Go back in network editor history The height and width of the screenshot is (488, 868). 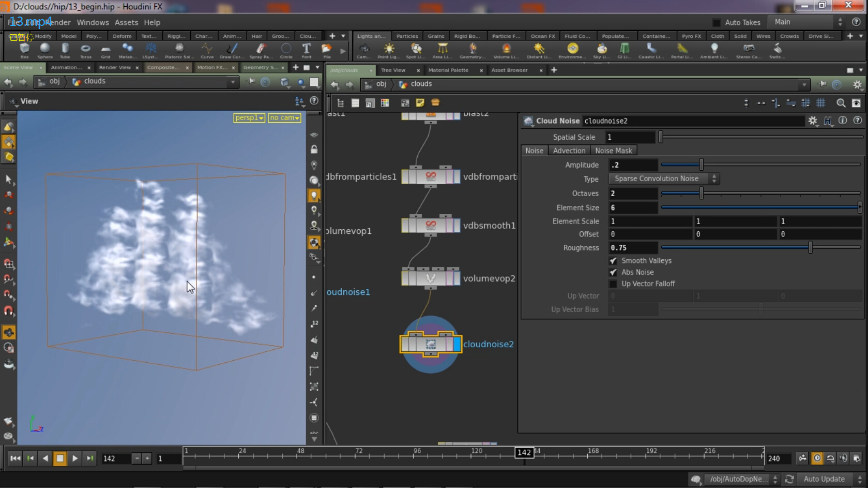pyautogui.click(x=334, y=84)
